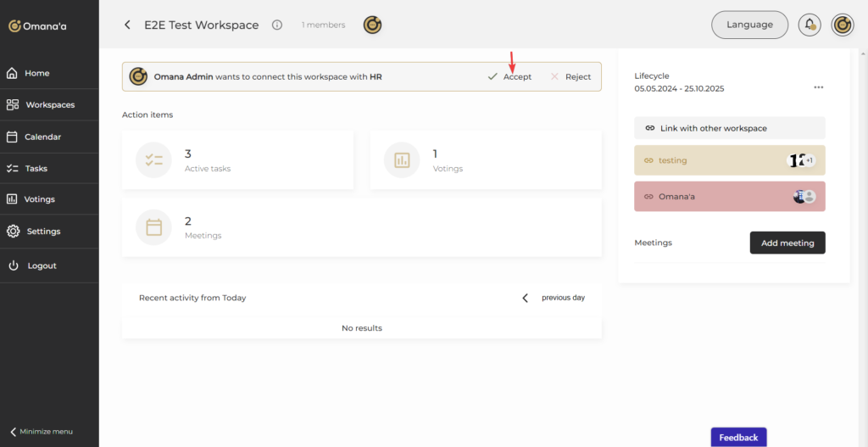Open the Lifecycle three-dot options menu
Screen dimensions: 868x447
818,87
